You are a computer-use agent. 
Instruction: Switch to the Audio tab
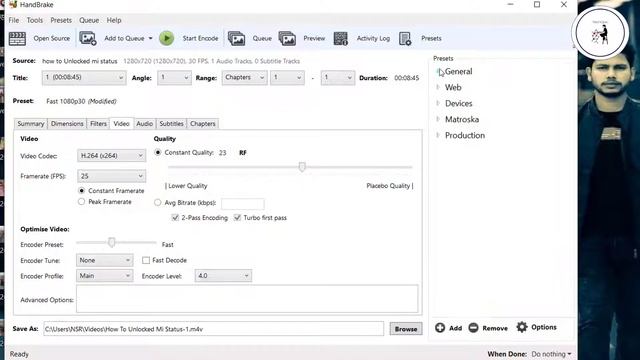click(x=144, y=124)
